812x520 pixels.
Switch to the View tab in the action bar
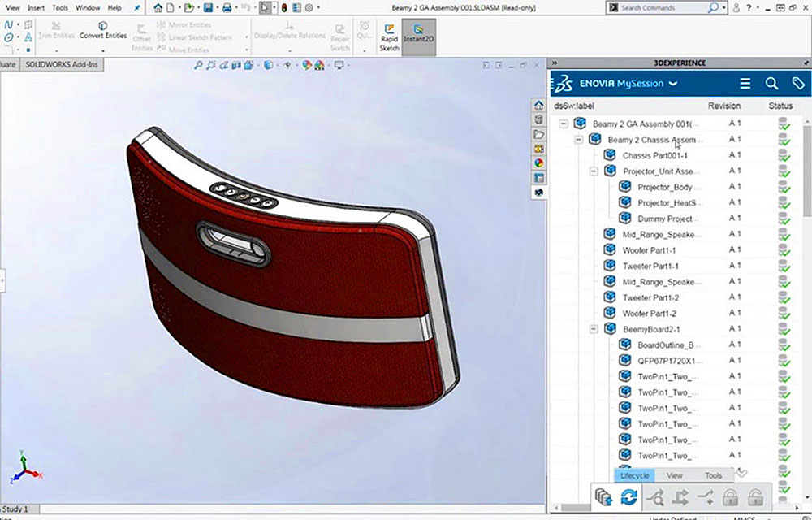674,475
